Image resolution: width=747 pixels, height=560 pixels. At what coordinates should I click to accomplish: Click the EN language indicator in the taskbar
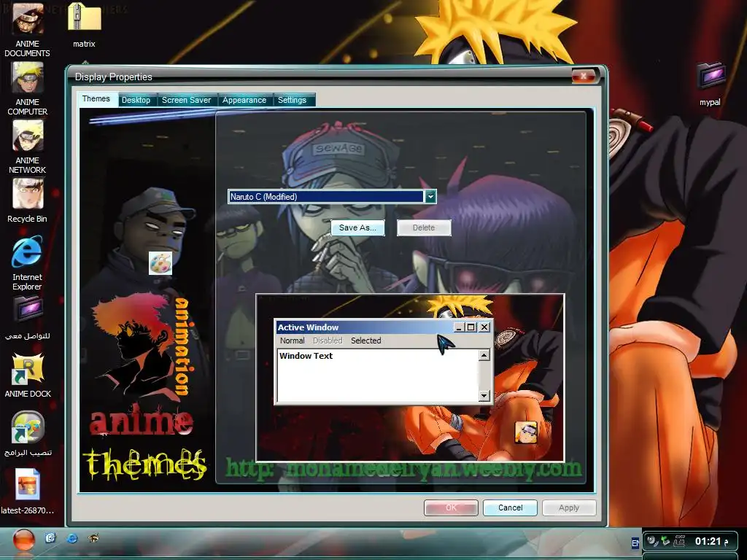tap(635, 542)
